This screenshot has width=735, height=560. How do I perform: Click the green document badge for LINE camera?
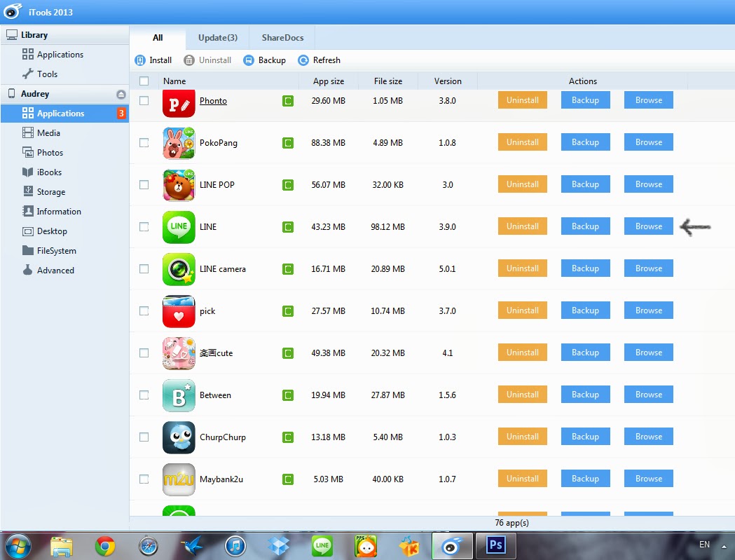[288, 268]
